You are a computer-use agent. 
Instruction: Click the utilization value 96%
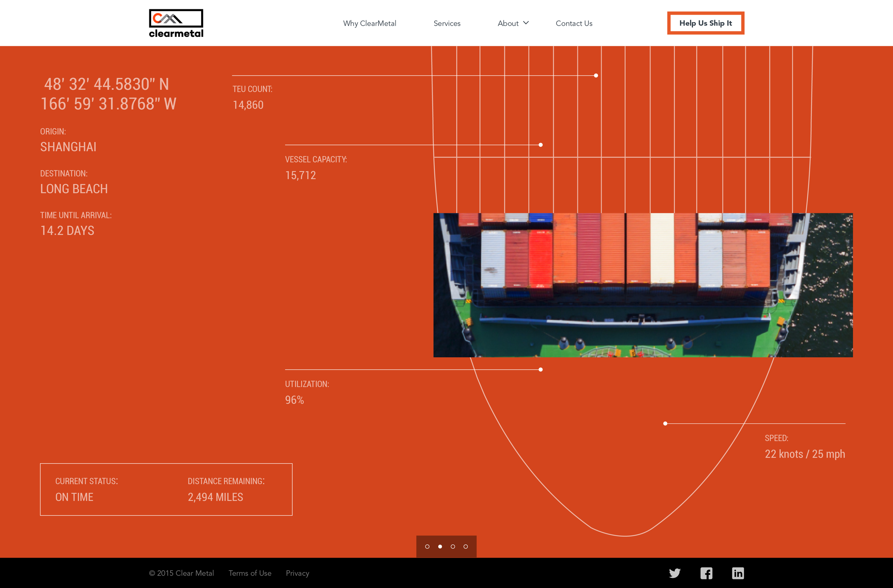[295, 400]
